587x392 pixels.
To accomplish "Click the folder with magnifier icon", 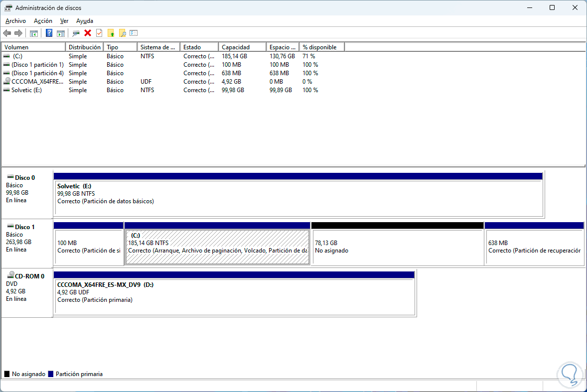I will (123, 33).
